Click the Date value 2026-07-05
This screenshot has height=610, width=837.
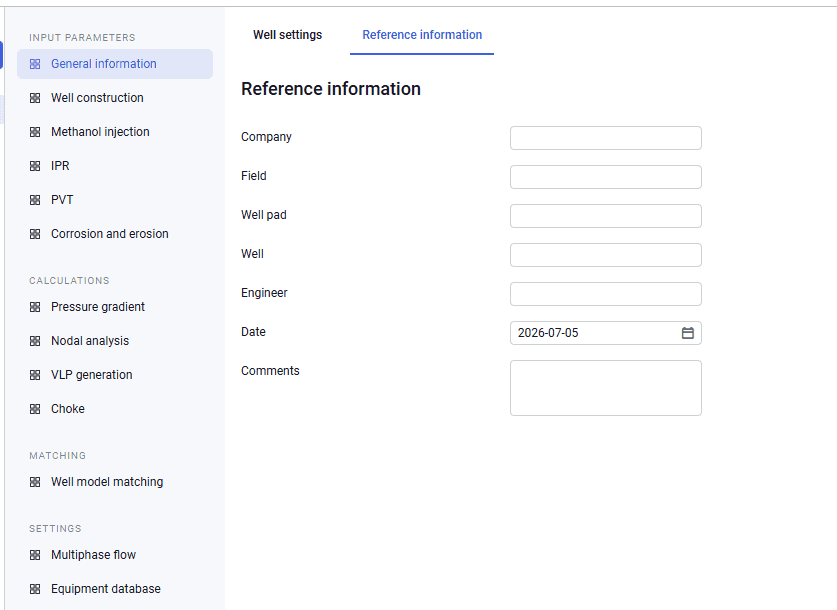pos(548,333)
